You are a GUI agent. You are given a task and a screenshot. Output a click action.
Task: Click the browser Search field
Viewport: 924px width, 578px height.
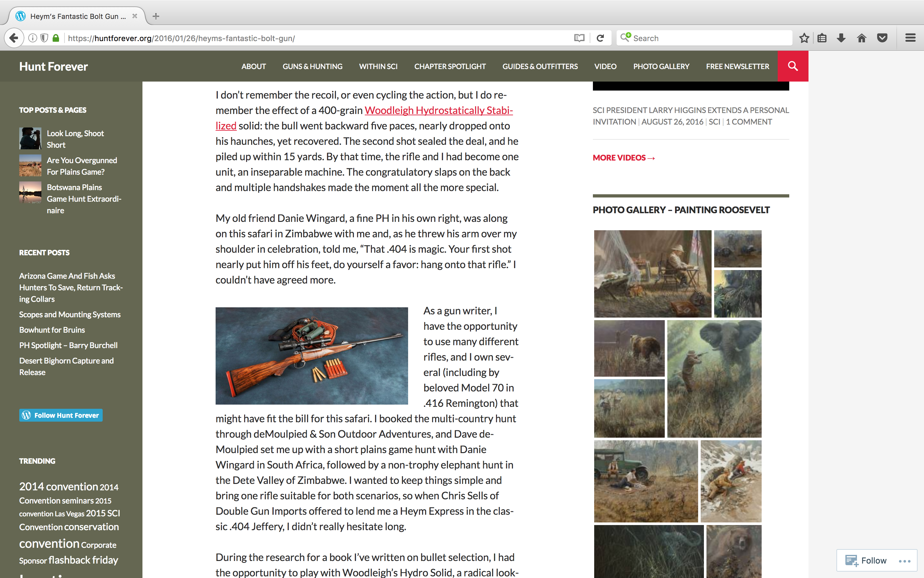[x=705, y=38]
